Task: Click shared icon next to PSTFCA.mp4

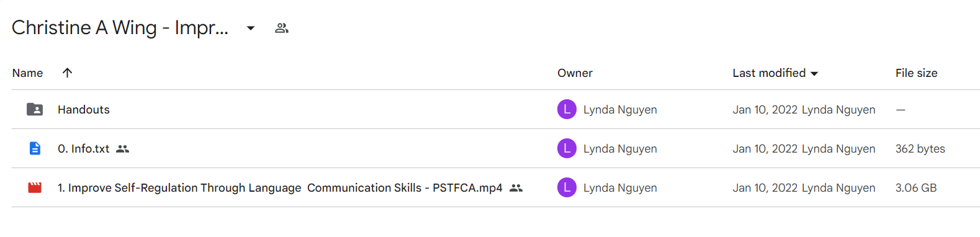Action: pos(516,188)
